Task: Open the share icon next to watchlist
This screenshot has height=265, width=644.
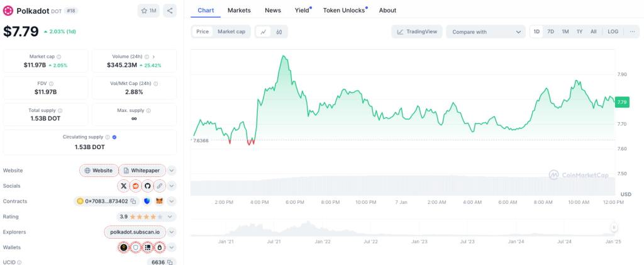Action: click(170, 11)
